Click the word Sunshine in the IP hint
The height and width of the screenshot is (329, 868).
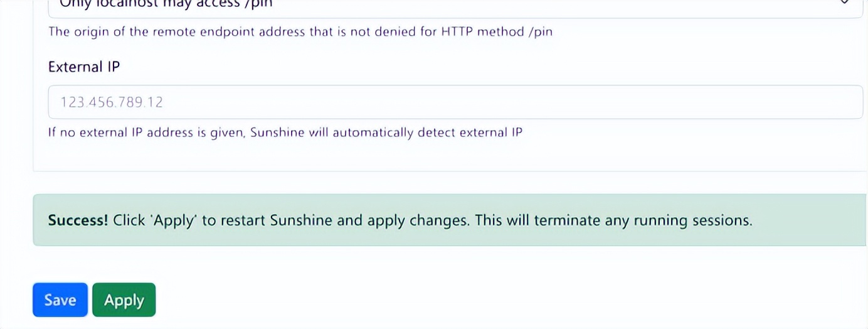tap(277, 132)
